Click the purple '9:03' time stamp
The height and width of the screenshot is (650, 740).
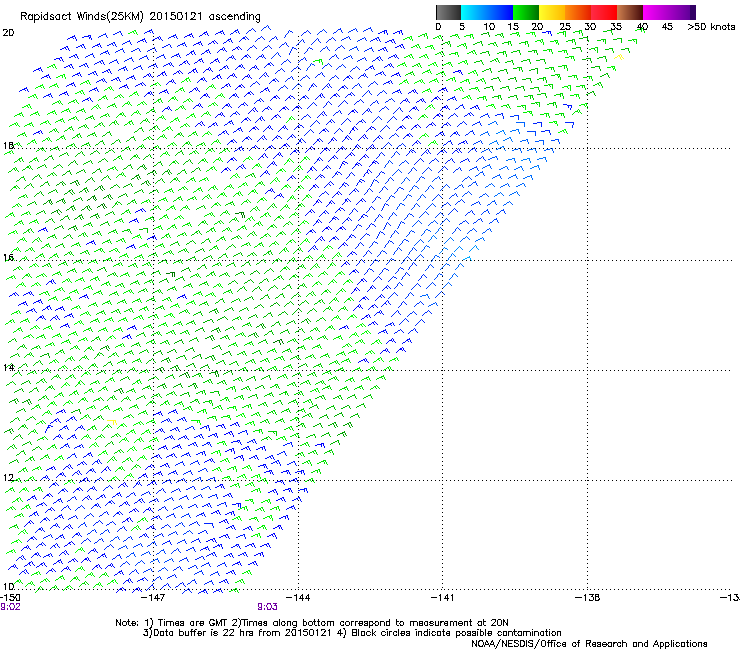click(x=267, y=607)
